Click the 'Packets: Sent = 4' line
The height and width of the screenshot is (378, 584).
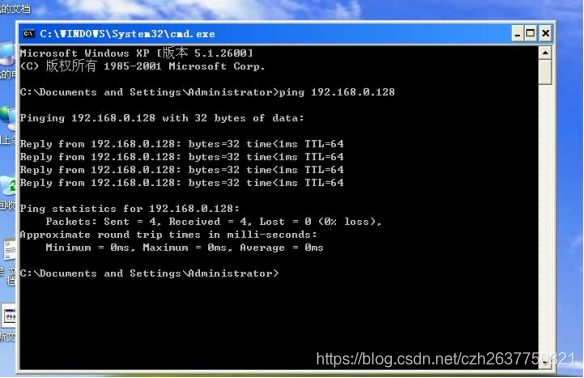tap(213, 222)
